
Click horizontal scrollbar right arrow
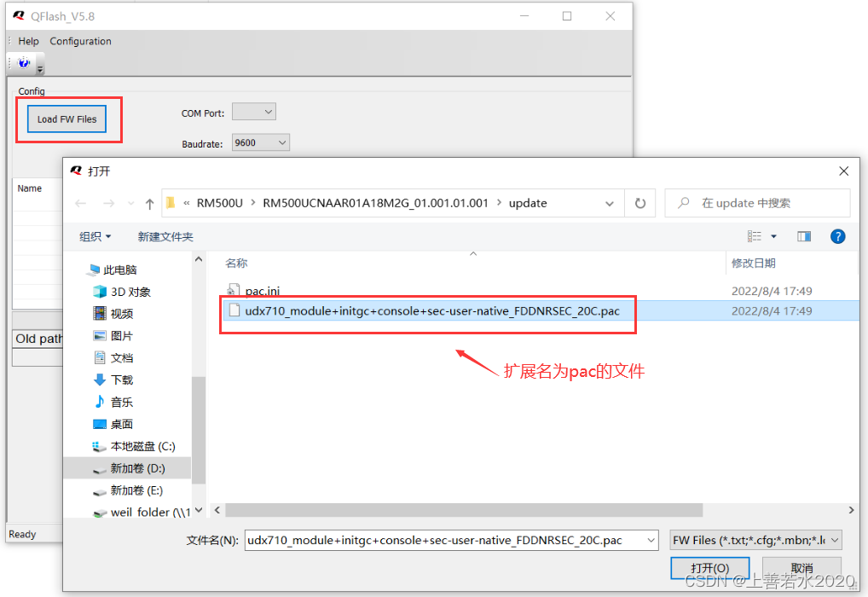pyautogui.click(x=851, y=510)
